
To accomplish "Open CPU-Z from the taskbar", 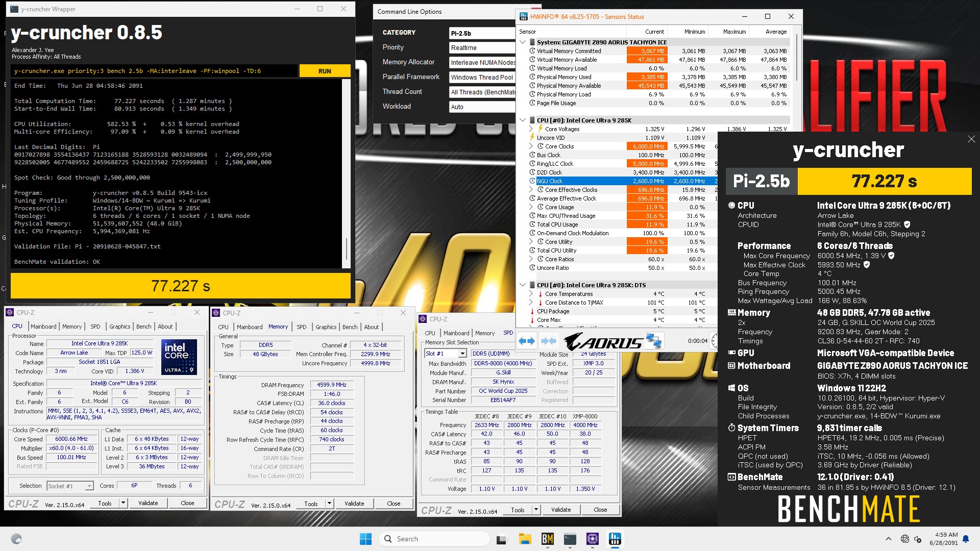I will click(x=593, y=539).
